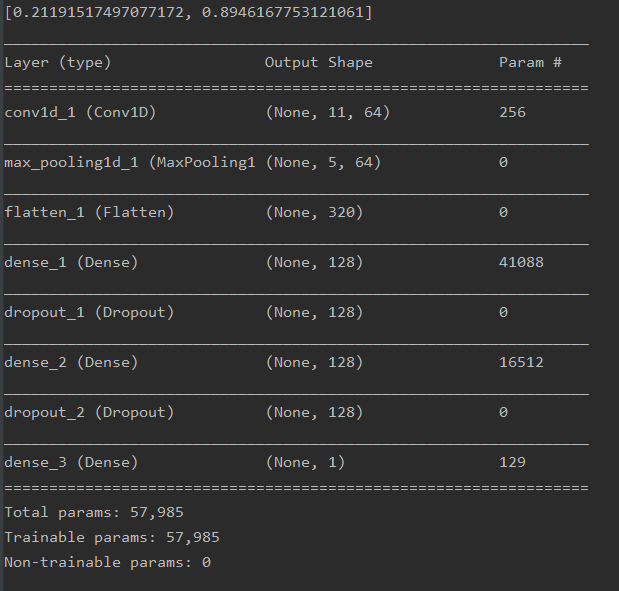Click the 'Output Shape' column header
Viewport: 619px width, 591px height.
(318, 62)
